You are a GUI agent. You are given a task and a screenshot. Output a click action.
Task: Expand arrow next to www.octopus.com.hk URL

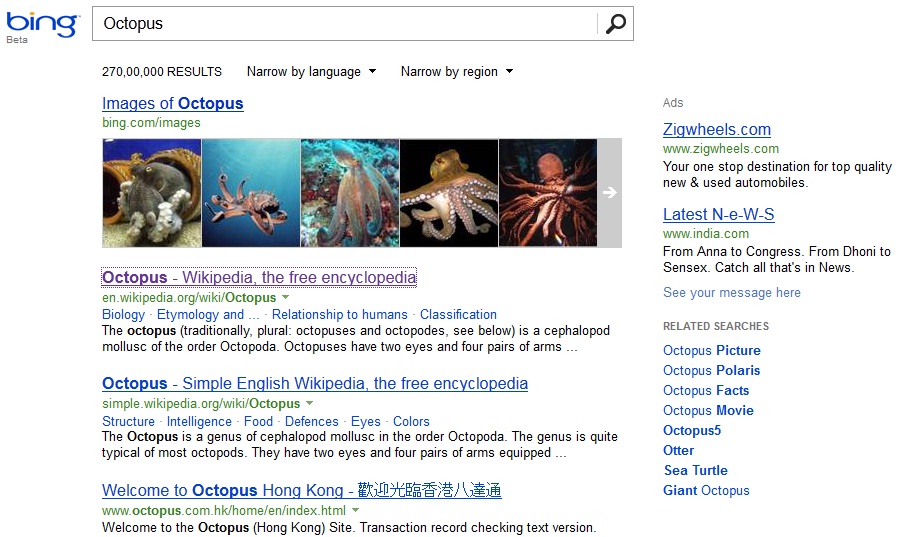(x=355, y=510)
